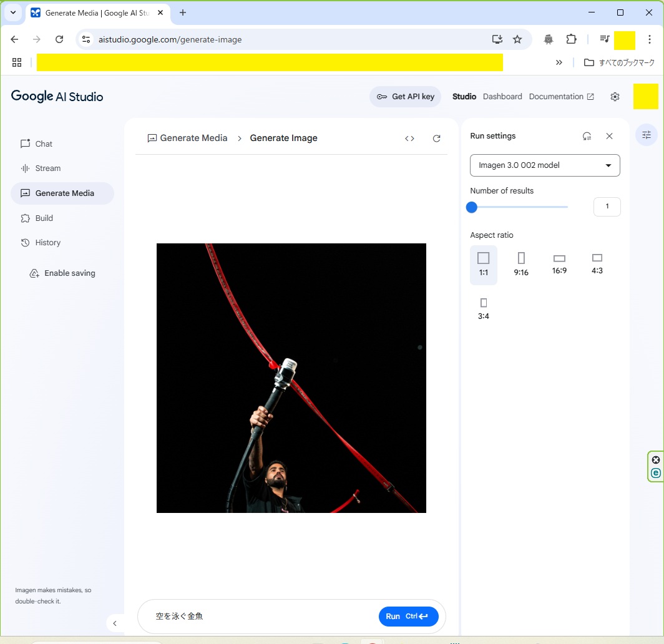Open the Chrome three-dot menu
Viewport: 664px width, 644px height.
tap(649, 39)
